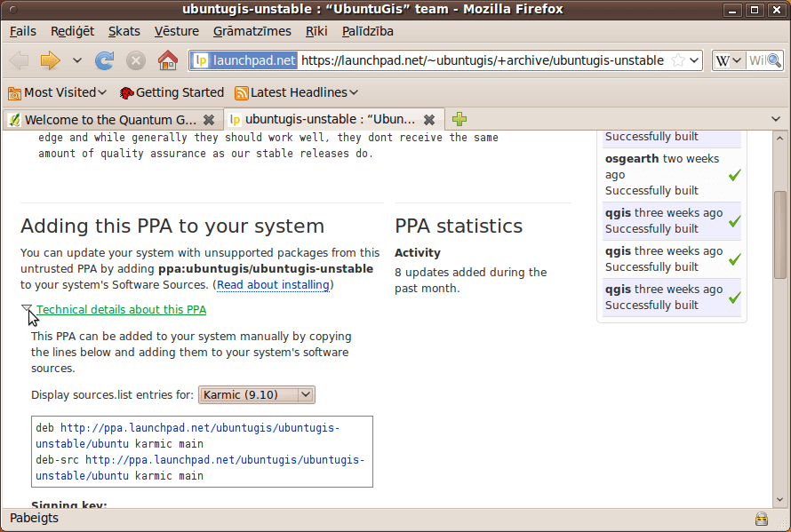791x532 pixels.
Task: Click the launchpad.net site identity button
Action: (x=245, y=60)
